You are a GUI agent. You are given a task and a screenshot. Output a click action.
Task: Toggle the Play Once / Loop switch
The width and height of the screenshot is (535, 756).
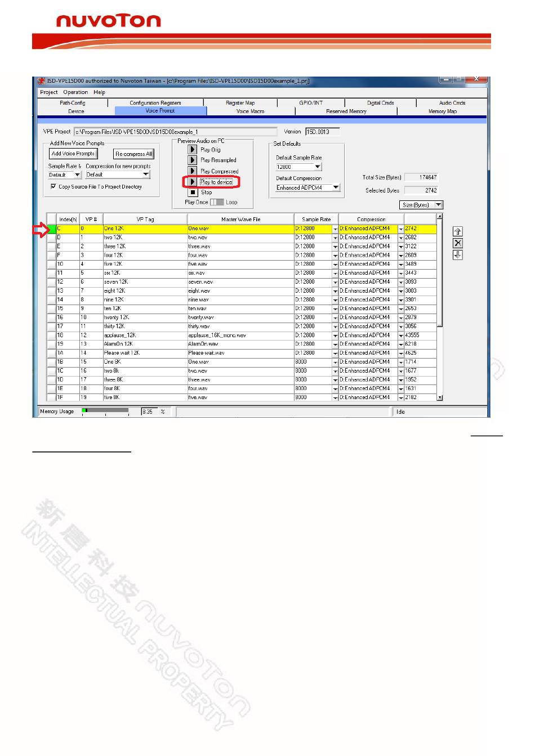click(217, 202)
